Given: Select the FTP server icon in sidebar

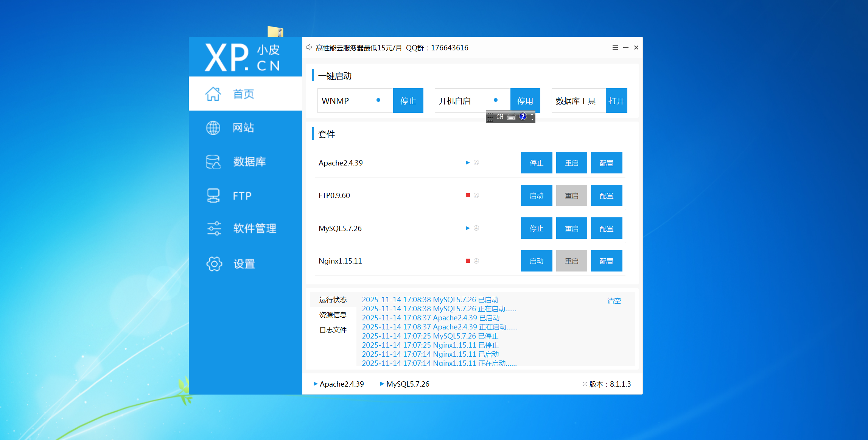Looking at the screenshot, I should (x=213, y=195).
